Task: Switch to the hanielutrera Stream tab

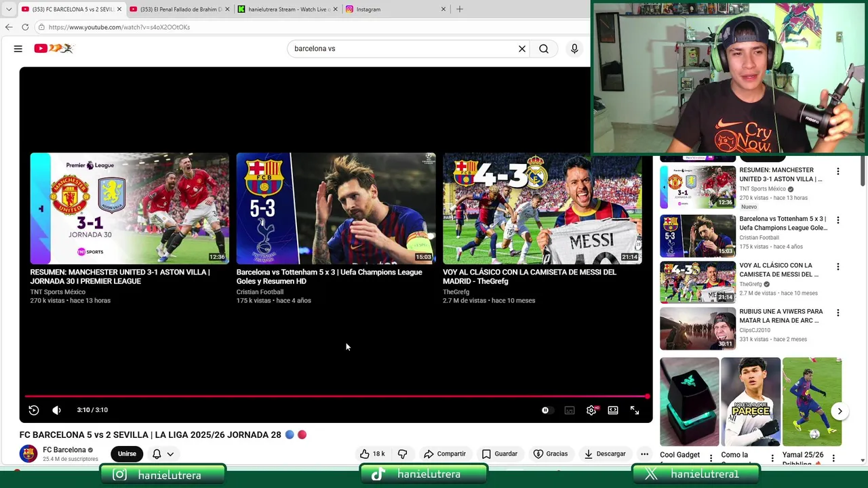Action: (x=288, y=9)
